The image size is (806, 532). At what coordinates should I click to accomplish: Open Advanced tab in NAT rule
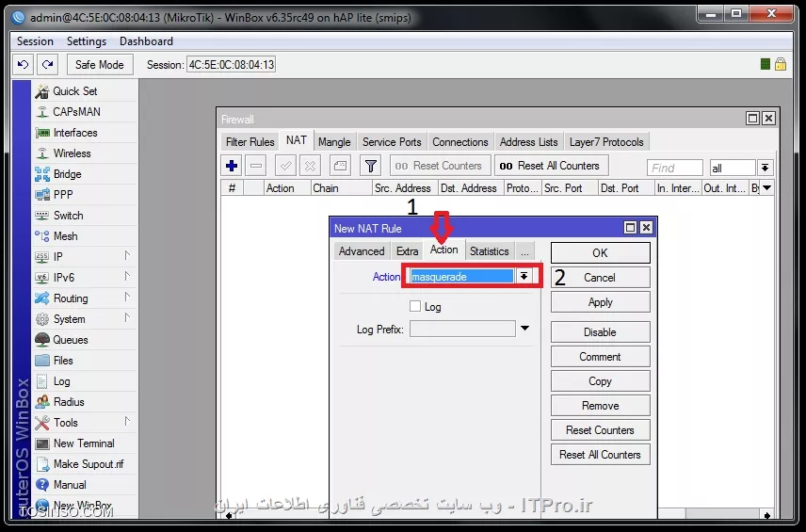click(362, 251)
